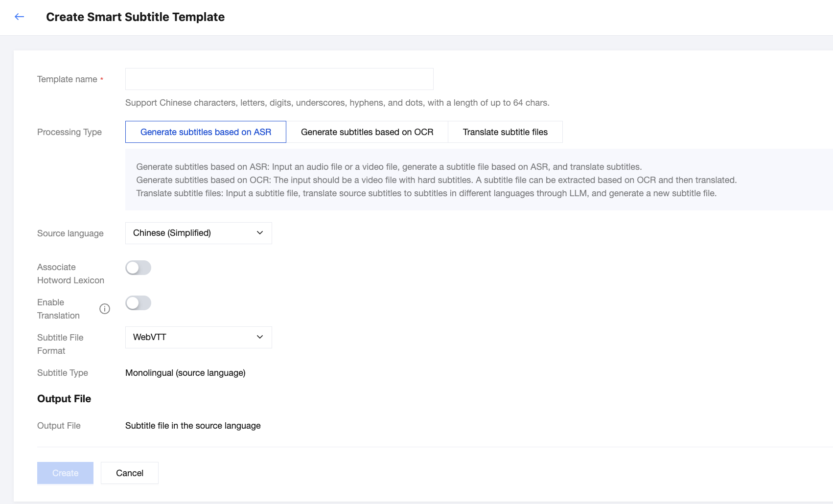Click the Monolingual (source language) text
833x504 pixels.
(185, 373)
